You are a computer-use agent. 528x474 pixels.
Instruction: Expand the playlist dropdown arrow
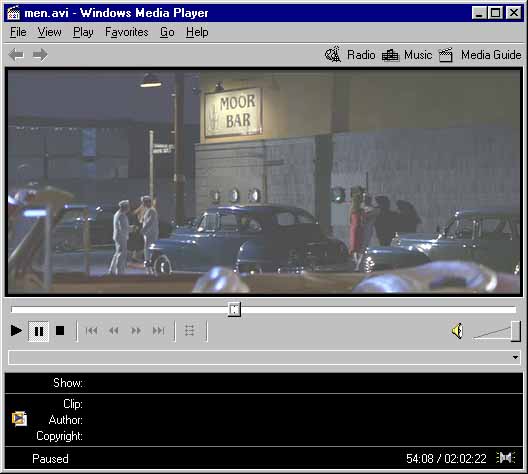click(516, 357)
